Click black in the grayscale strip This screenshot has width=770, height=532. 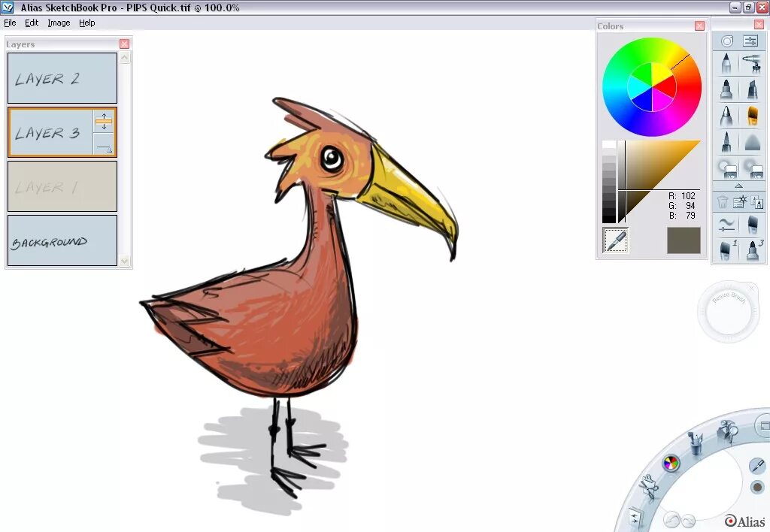(609, 219)
